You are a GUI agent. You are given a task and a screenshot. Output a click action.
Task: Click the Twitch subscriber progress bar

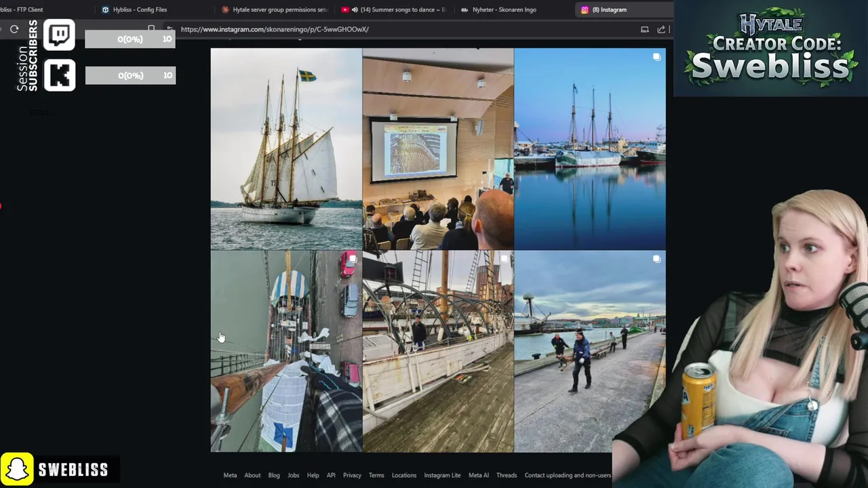(x=130, y=39)
